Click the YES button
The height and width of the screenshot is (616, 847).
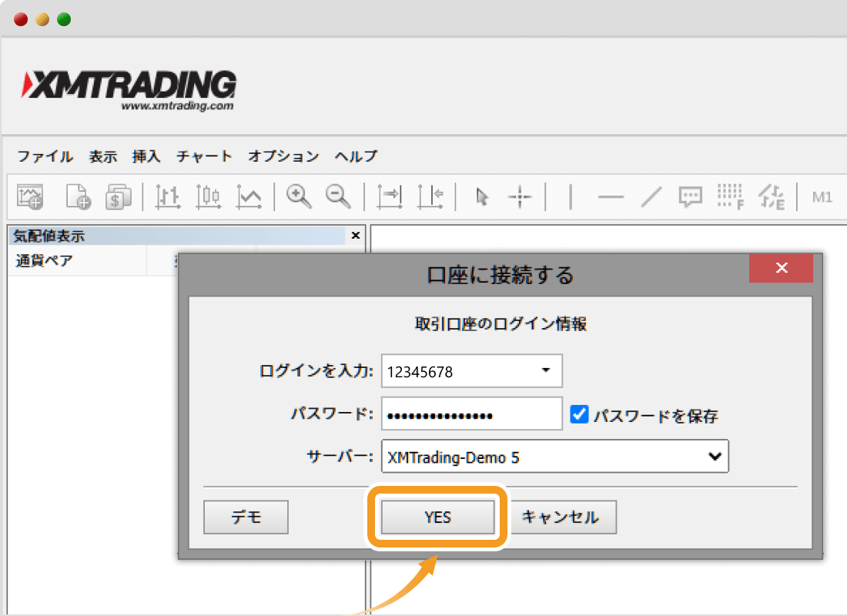tap(437, 517)
